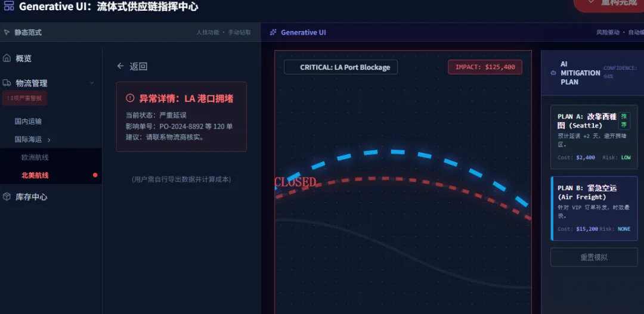Click the IMPACT $125,400 badge
Viewport: 644px width, 314px height.
(485, 67)
